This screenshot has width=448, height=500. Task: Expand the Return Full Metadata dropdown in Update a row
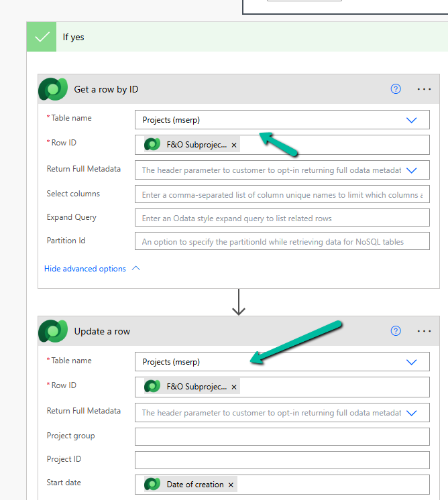pyautogui.click(x=412, y=413)
